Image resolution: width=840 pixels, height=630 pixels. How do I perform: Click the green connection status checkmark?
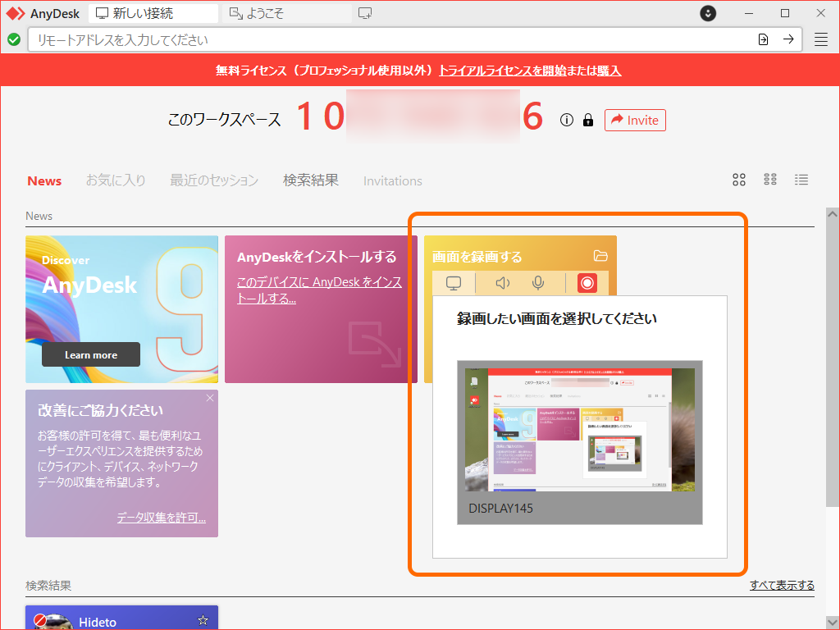13,39
